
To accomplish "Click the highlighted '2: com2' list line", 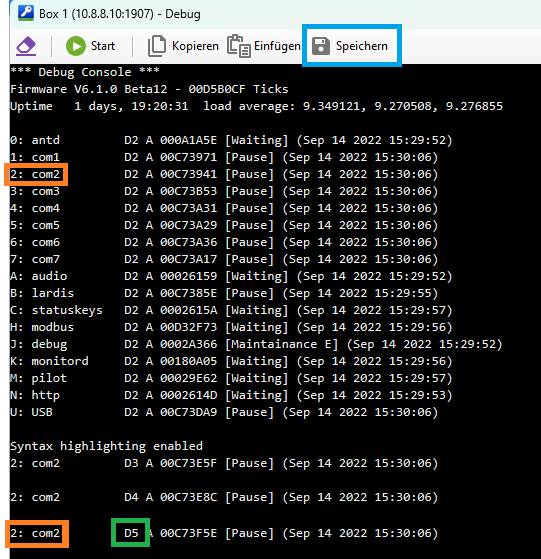I will point(224,174).
